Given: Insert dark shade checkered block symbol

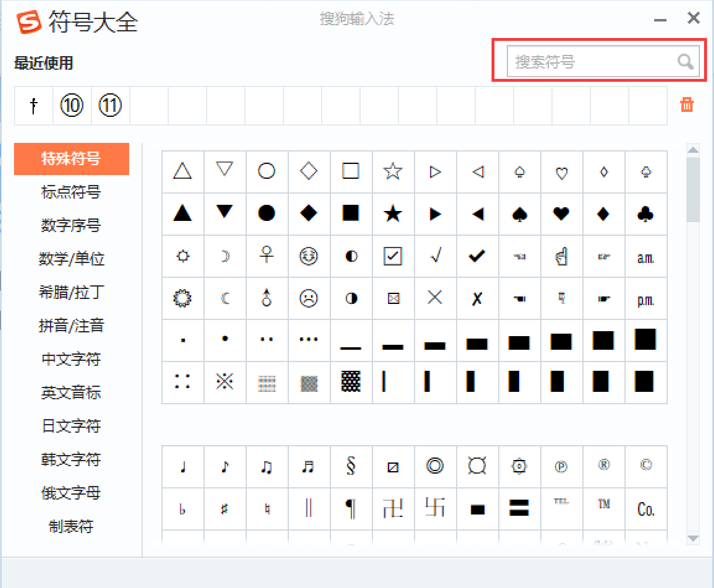Looking at the screenshot, I should (x=351, y=382).
